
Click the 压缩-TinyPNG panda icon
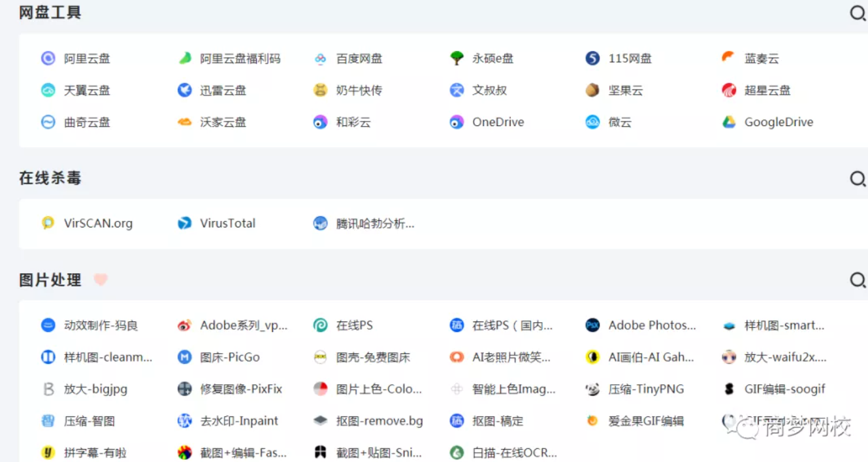click(592, 389)
